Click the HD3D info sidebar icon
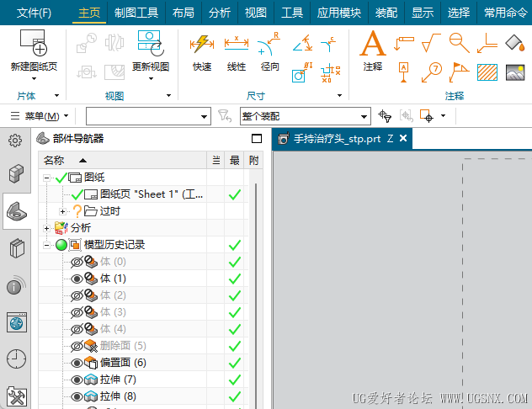Viewport: 532px width, 409px height. 16,285
